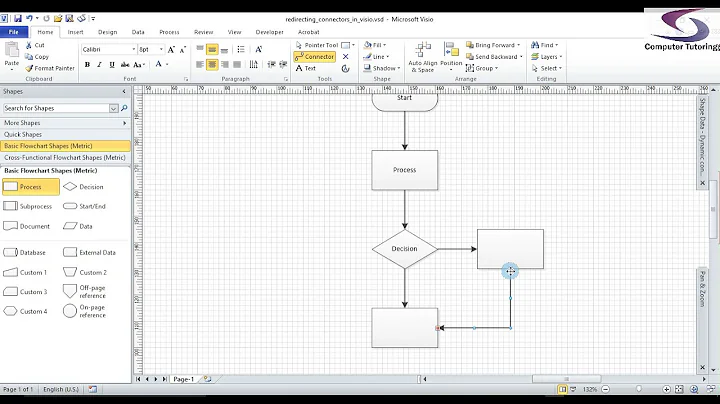Toggle Center horizontal text alignment
Viewport: 720px width, 404px height.
click(x=212, y=65)
